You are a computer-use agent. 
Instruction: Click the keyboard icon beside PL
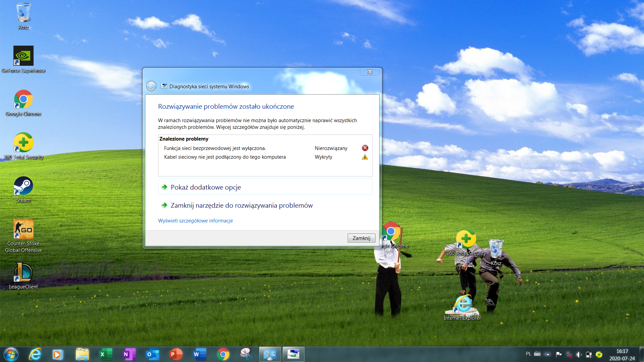537,354
